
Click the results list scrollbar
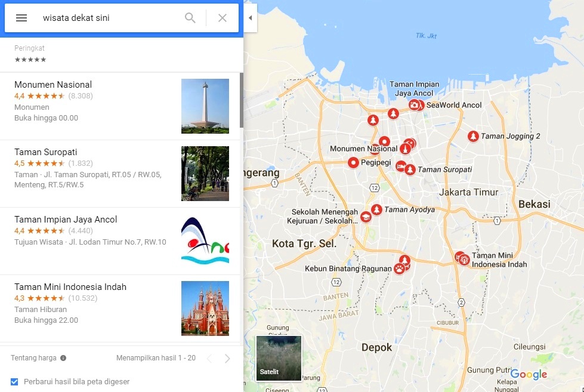(242, 101)
